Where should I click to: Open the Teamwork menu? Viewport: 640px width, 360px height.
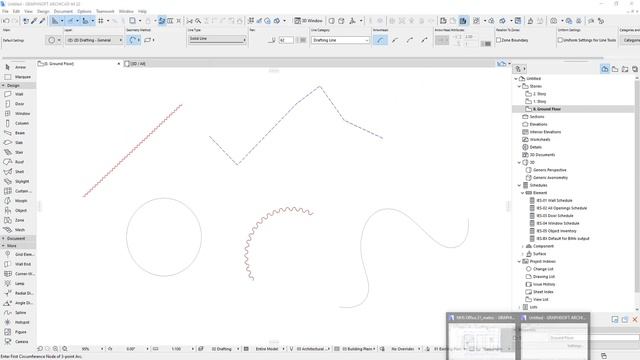[x=105, y=11]
